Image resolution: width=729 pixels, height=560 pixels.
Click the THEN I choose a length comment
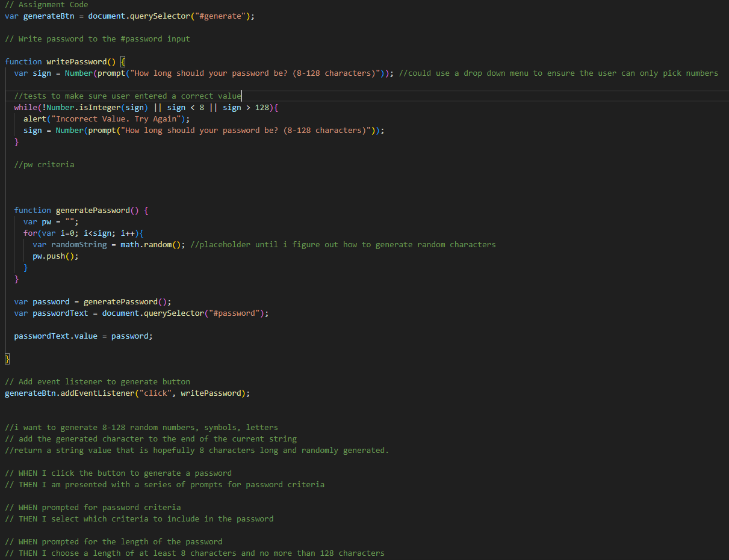click(193, 553)
